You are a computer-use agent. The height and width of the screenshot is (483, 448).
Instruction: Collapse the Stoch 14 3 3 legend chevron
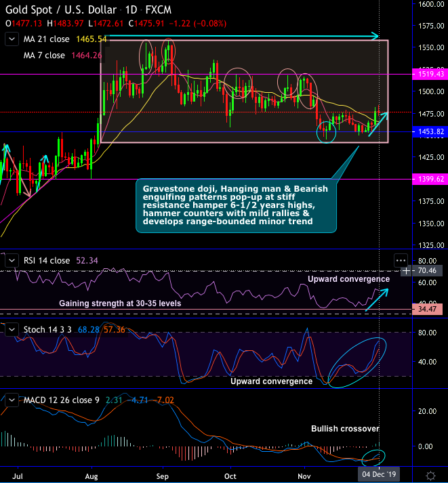[x=12, y=330]
